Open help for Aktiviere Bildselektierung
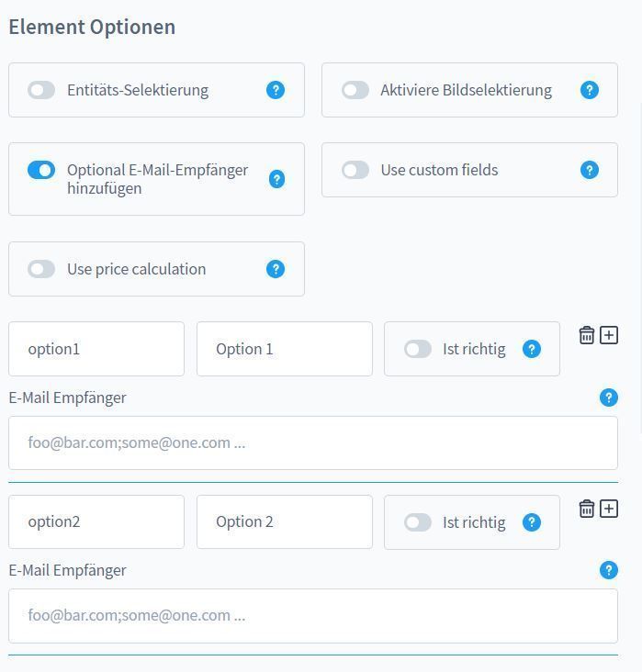This screenshot has width=642, height=672. point(590,90)
